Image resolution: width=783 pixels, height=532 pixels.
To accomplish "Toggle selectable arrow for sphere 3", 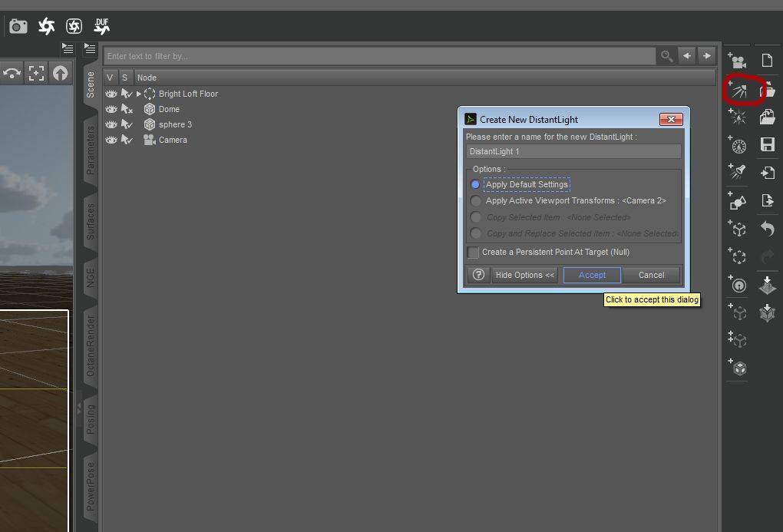I will click(127, 125).
